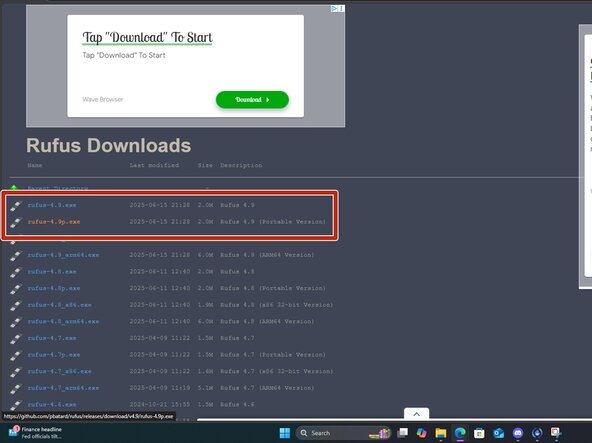
Task: Switch to Microsoft Edge in the taskbar
Action: 460,433
